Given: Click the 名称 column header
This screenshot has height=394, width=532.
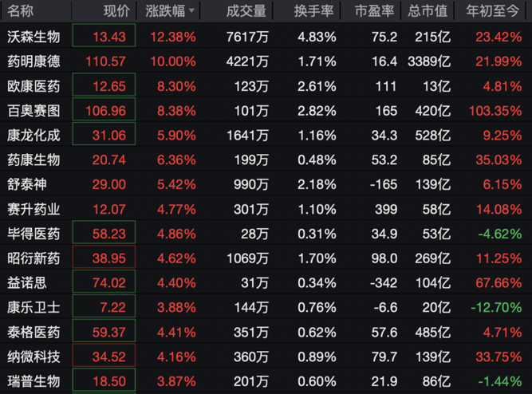Looking at the screenshot, I should [21, 11].
